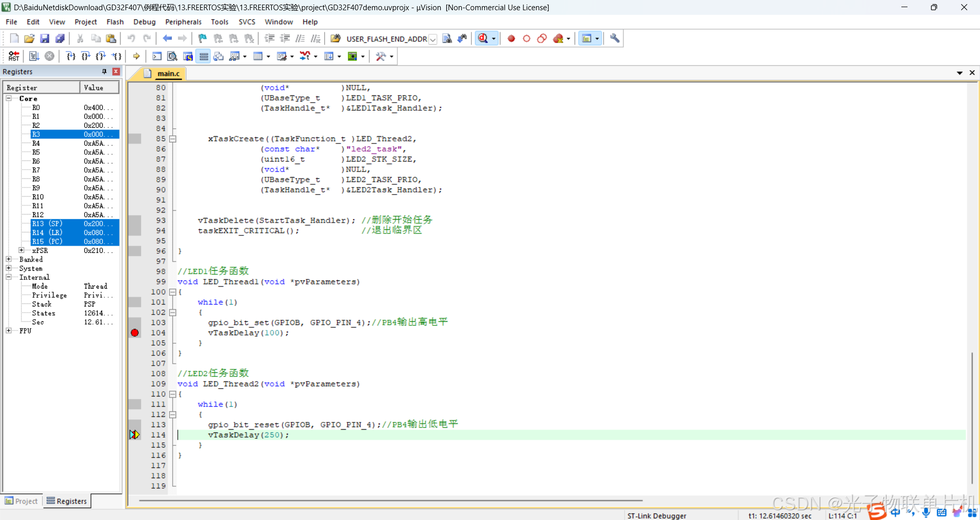Click the Kill All Breakpoints icon

pyautogui.click(x=558, y=39)
